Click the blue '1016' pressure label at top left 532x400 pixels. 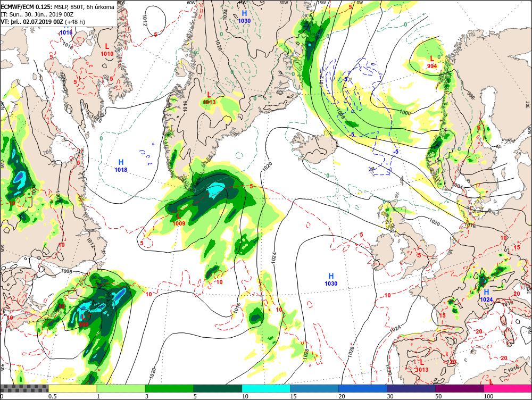[66, 32]
